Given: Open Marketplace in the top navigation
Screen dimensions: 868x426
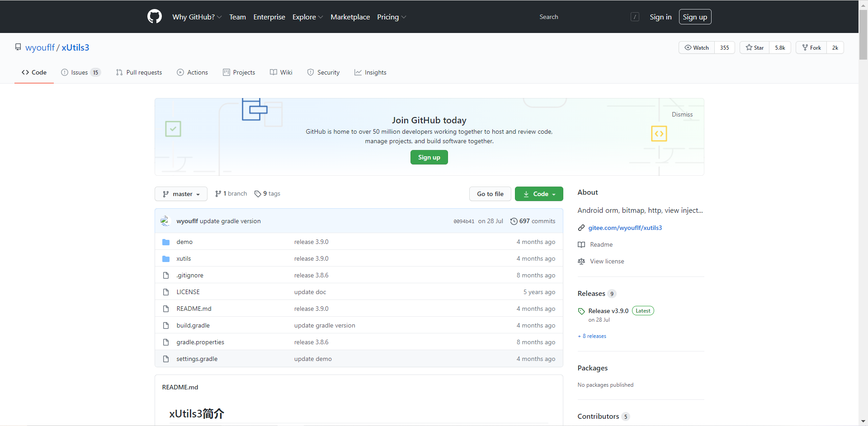Looking at the screenshot, I should [350, 17].
